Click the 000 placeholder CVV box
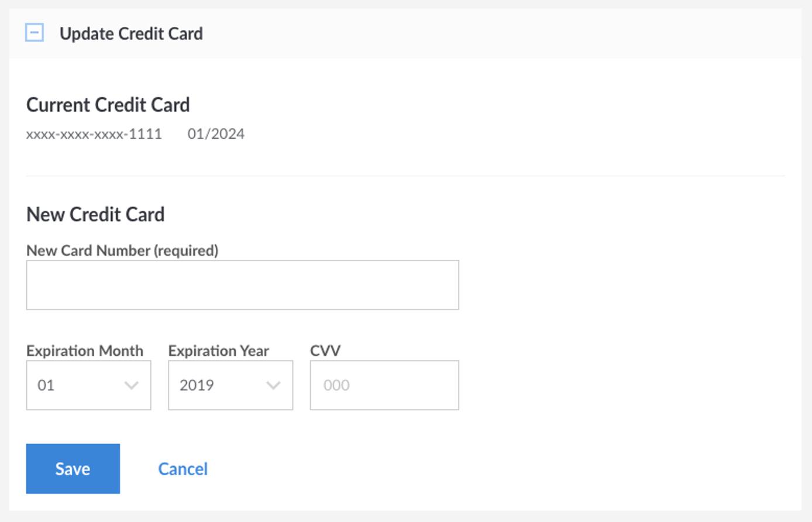 (384, 385)
